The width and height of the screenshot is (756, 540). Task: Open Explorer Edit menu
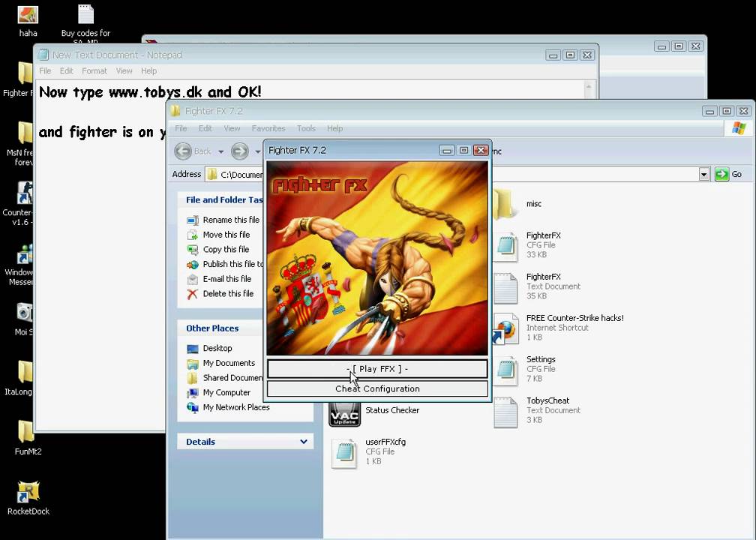(x=205, y=128)
